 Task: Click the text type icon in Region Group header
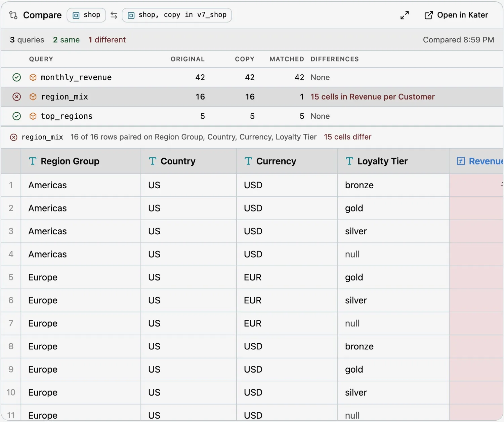(x=33, y=161)
